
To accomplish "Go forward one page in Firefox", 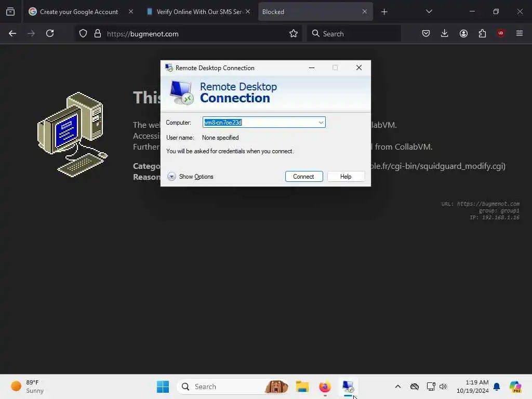I will (31, 33).
